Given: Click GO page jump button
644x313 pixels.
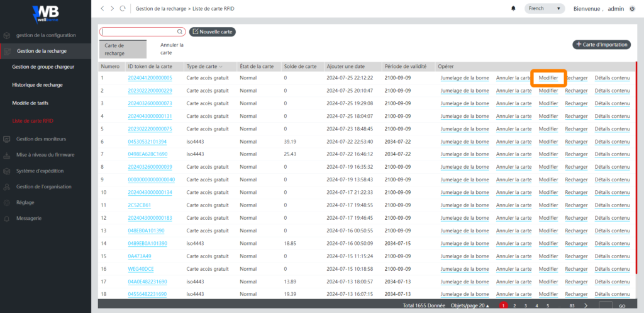Looking at the screenshot, I should [622, 306].
